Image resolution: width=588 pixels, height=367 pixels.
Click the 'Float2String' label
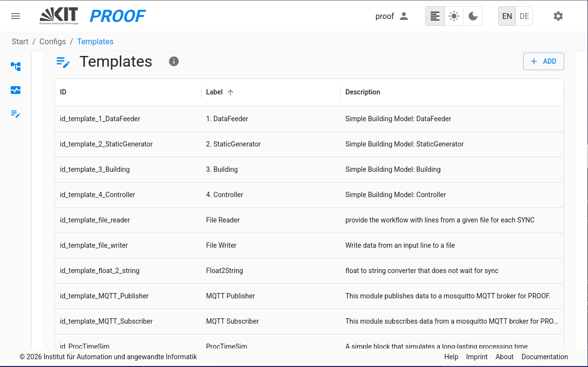pos(224,271)
